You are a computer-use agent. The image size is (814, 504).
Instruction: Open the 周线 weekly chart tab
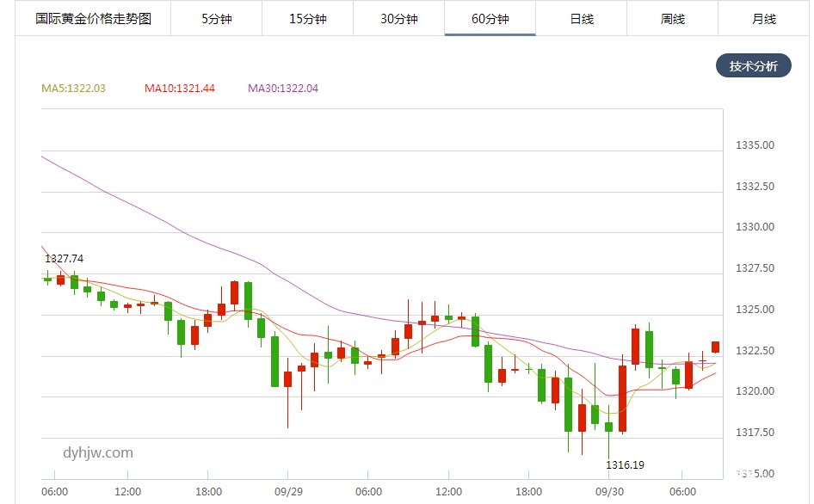point(673,19)
